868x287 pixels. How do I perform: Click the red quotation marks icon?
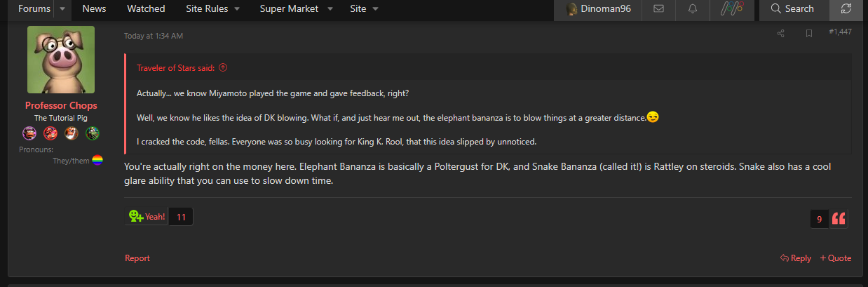coord(839,218)
